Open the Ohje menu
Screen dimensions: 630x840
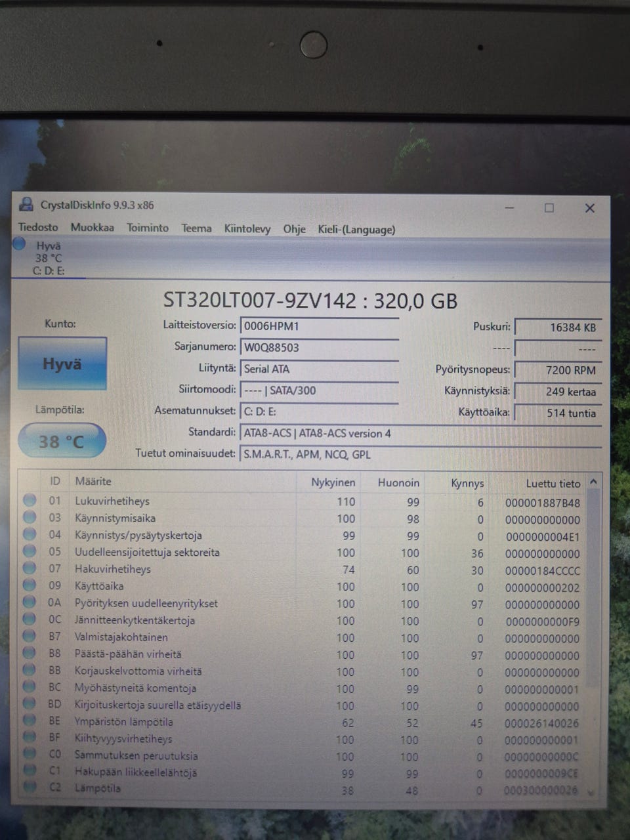pos(295,229)
